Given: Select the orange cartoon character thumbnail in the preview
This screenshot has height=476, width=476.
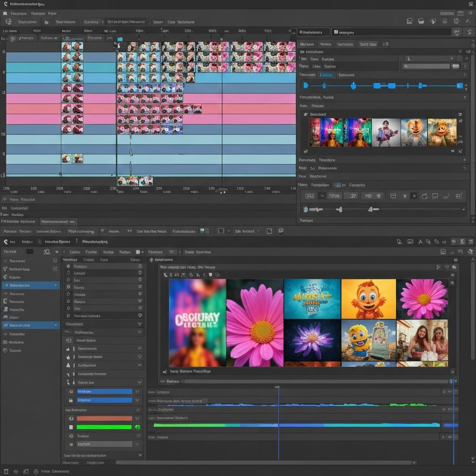Looking at the screenshot, I should (x=368, y=300).
